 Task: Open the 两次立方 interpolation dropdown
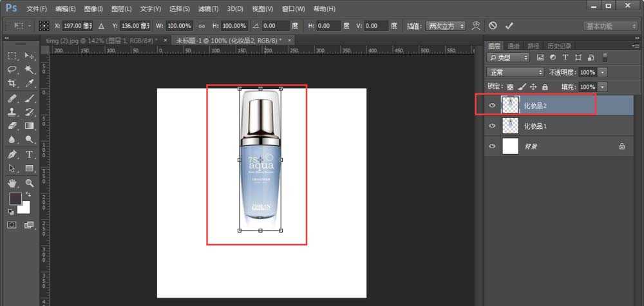(444, 26)
